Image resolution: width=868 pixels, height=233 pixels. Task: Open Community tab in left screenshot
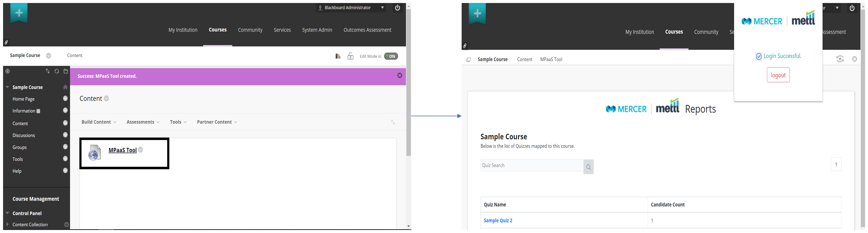pos(250,30)
